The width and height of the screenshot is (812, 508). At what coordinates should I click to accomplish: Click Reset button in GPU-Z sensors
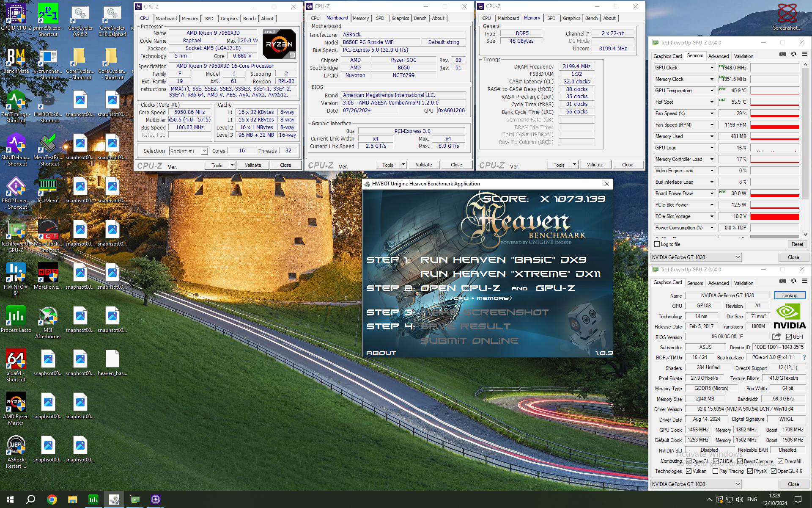point(797,244)
